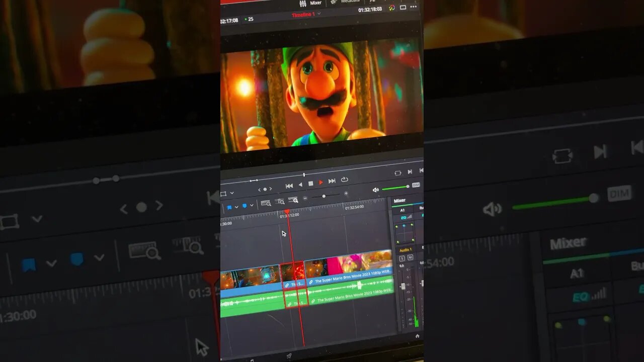Click the viewer timecode 01:32:18:03
This screenshot has height=362, width=644.
(370, 10)
